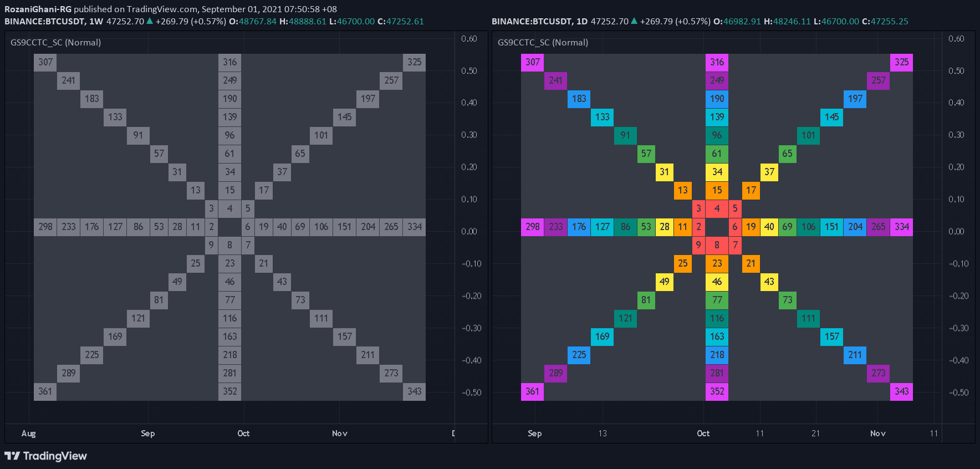
Task: Click teal cell 111 in the 1D chart
Action: point(808,318)
